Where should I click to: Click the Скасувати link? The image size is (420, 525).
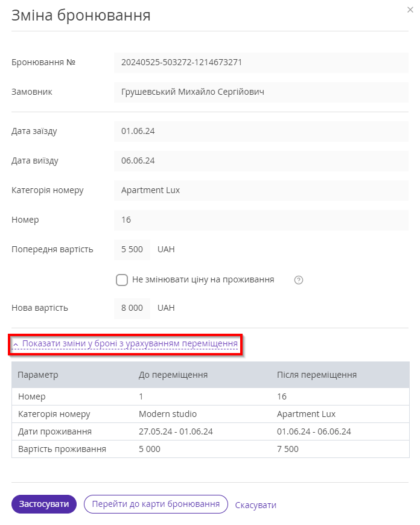point(255,505)
